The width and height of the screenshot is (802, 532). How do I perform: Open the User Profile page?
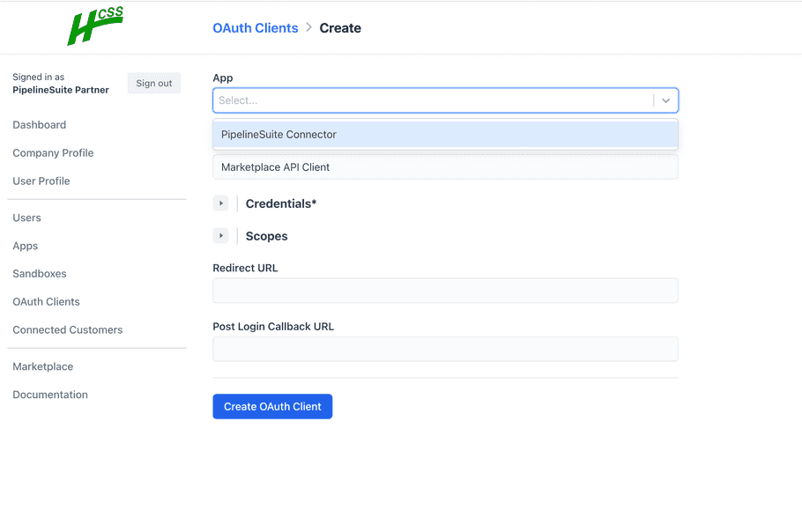point(41,181)
